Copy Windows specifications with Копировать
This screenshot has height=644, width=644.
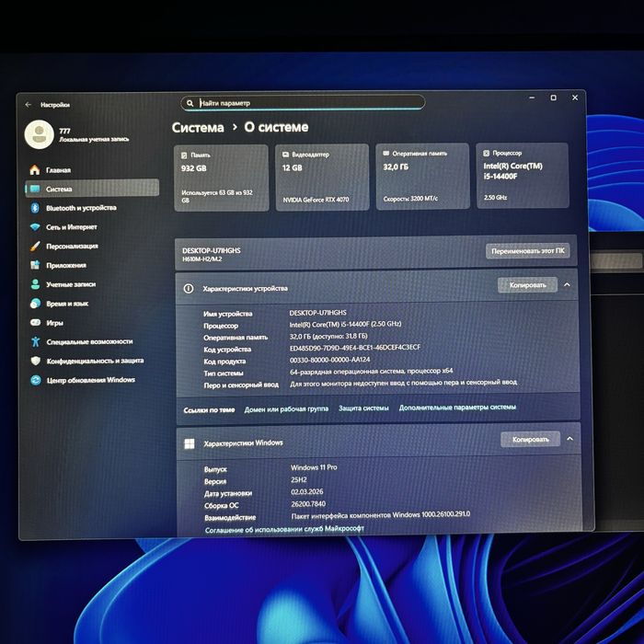point(530,440)
